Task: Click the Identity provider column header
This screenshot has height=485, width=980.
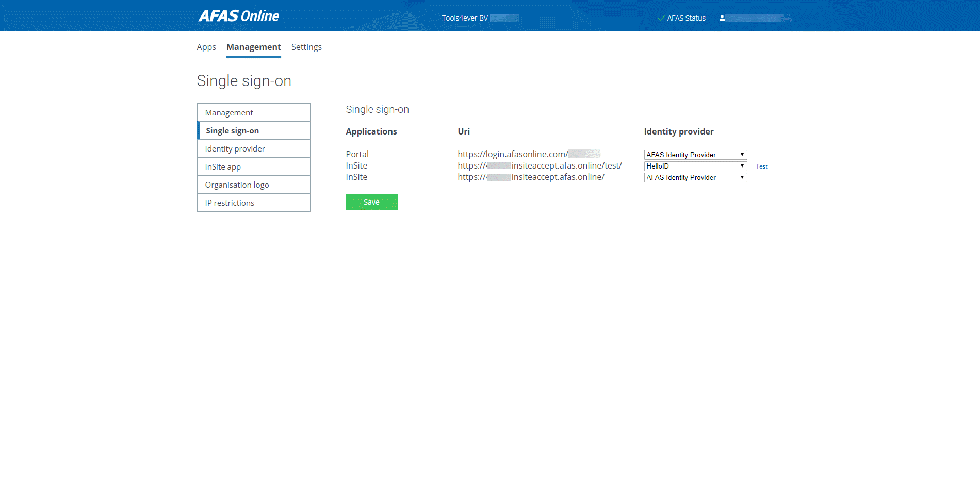Action: (679, 131)
